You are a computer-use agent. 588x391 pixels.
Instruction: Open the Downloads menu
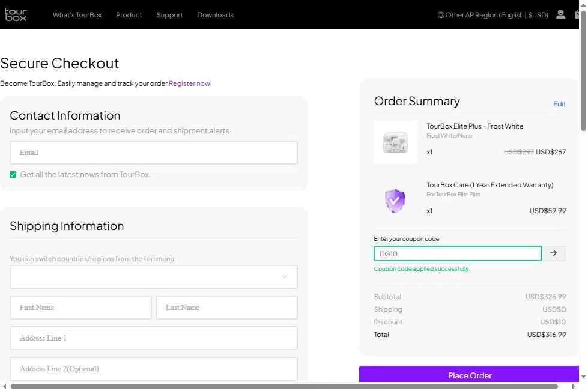215,15
